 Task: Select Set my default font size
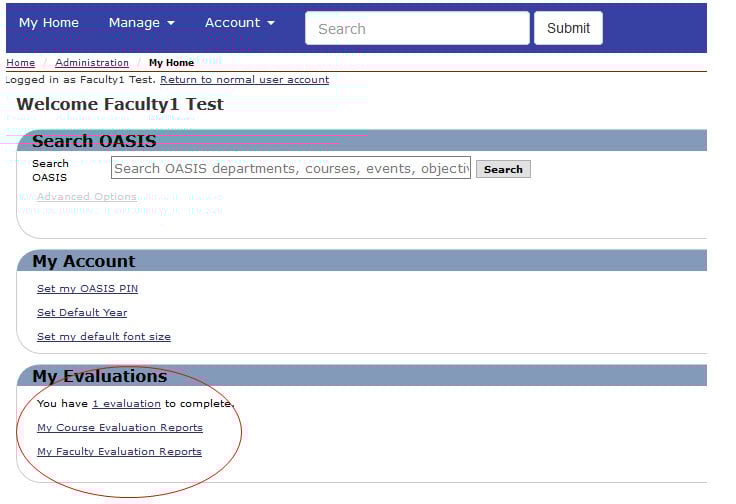104,337
